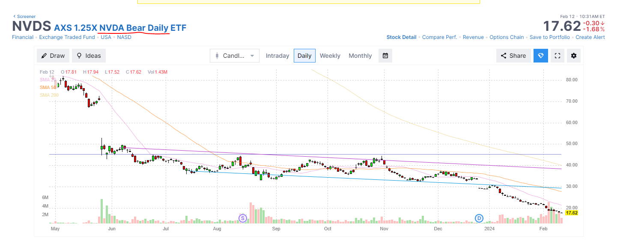644x244 pixels.
Task: Click the blue D dividend marker
Action: tap(479, 218)
